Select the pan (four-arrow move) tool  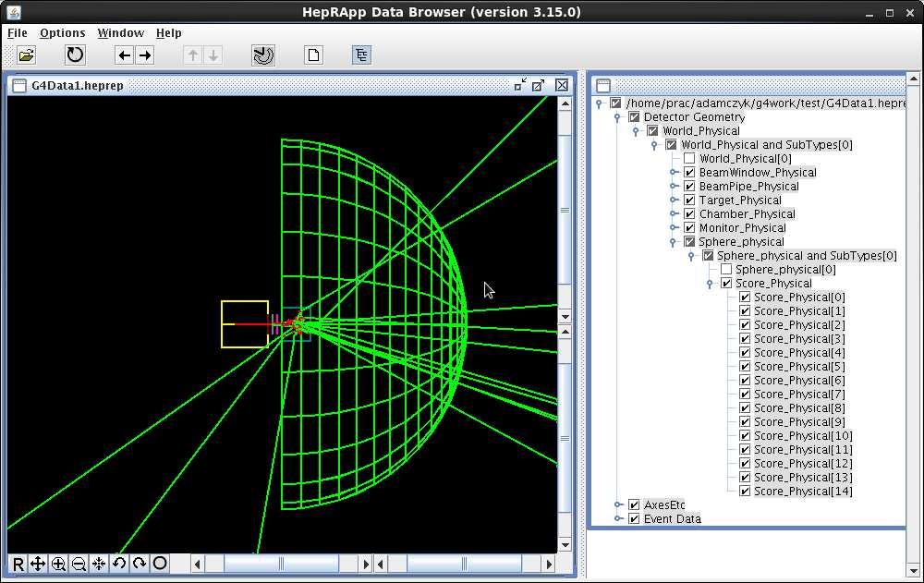(x=38, y=565)
